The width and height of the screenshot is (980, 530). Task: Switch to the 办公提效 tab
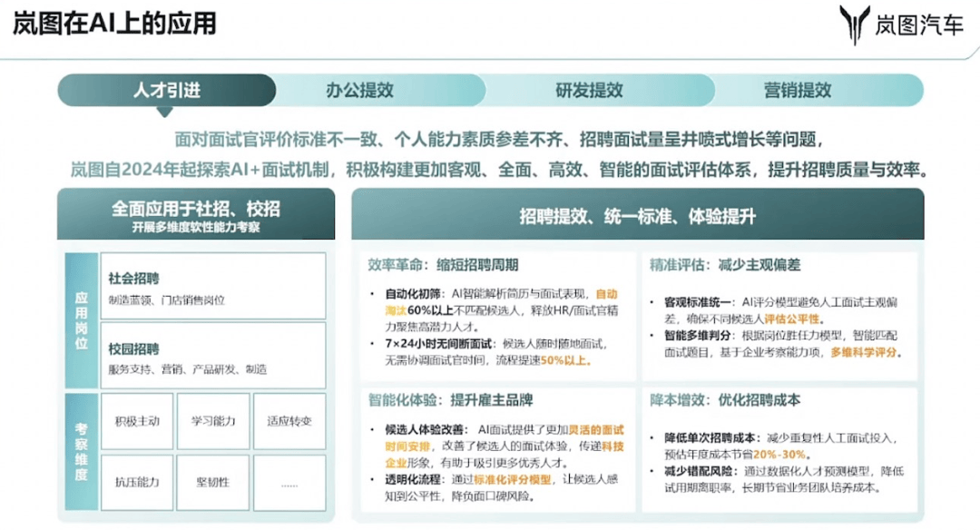[359, 90]
